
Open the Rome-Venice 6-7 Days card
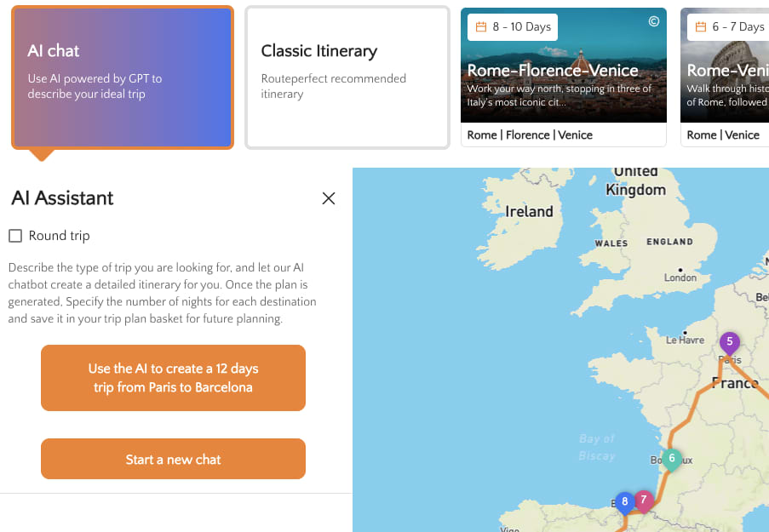pyautogui.click(x=725, y=77)
